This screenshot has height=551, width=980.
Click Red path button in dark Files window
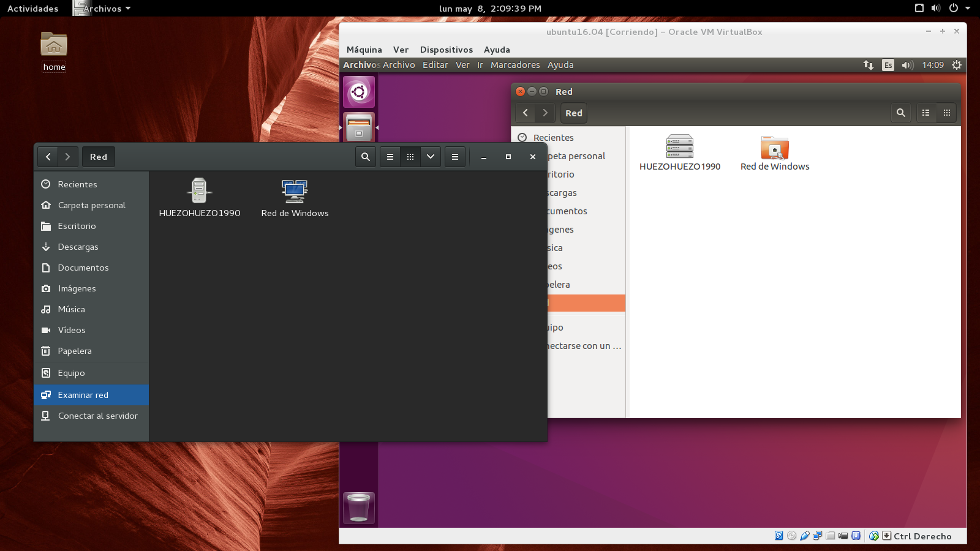[x=99, y=157]
